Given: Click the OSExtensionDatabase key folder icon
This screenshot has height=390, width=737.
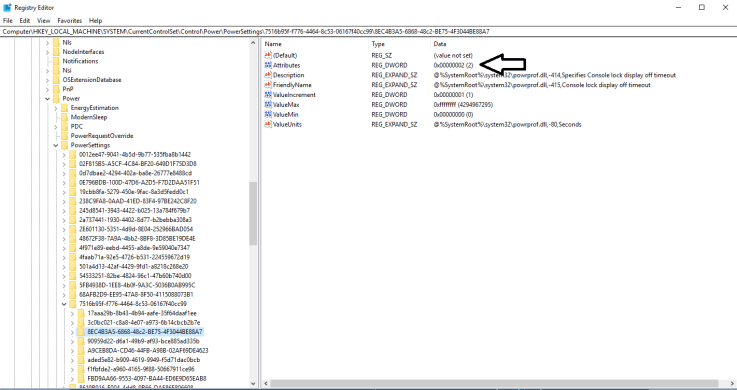Looking at the screenshot, I should click(x=56, y=80).
